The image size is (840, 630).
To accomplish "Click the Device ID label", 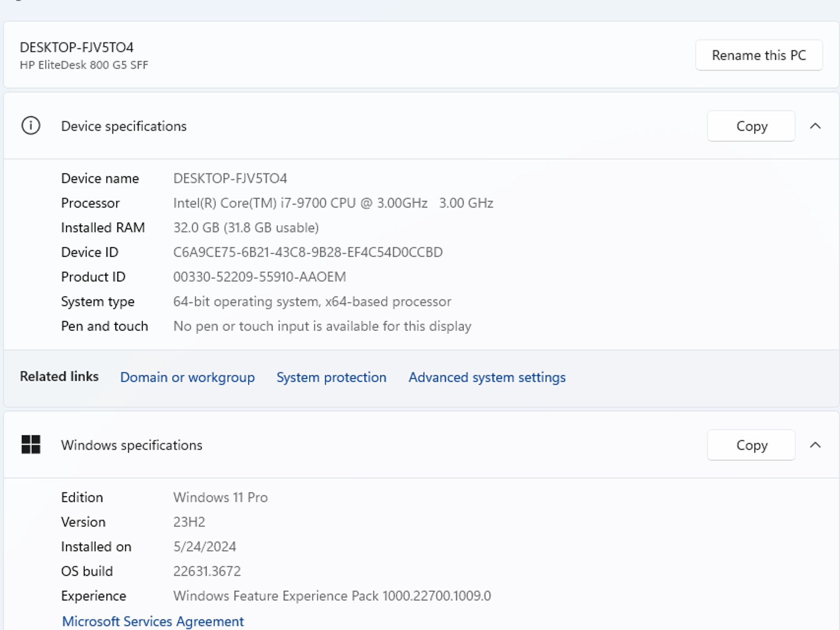I will (x=90, y=252).
